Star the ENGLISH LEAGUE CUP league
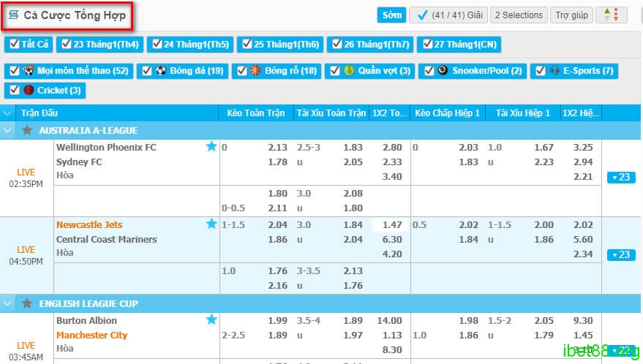 pos(27,304)
